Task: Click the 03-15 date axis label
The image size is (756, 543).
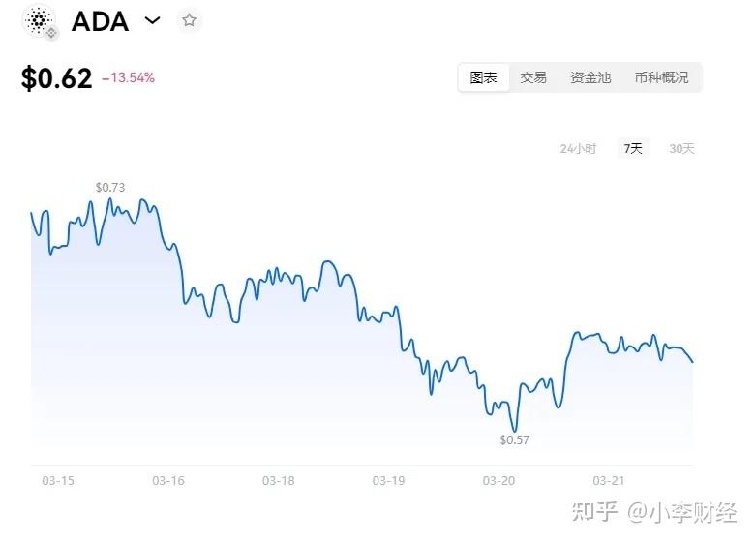Action: click(x=58, y=481)
